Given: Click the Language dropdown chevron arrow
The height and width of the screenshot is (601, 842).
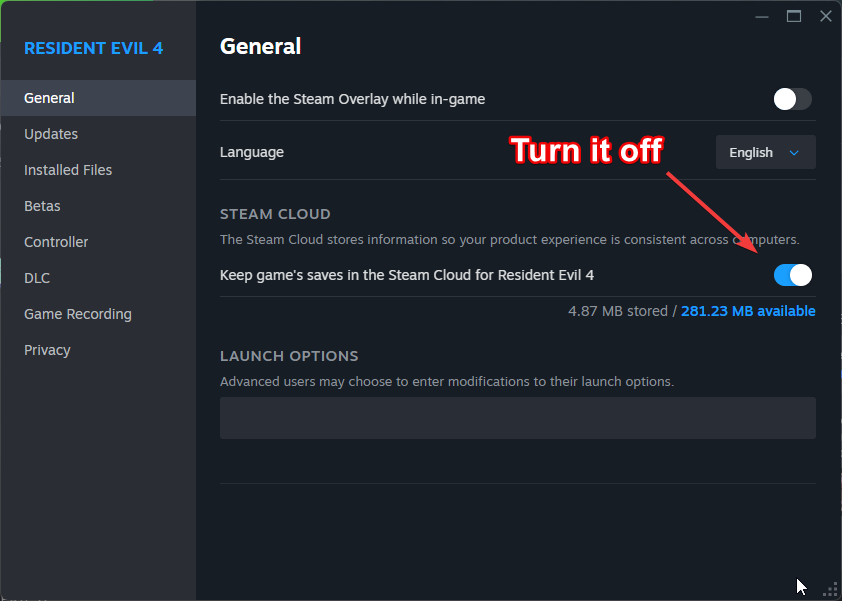Looking at the screenshot, I should [x=795, y=153].
